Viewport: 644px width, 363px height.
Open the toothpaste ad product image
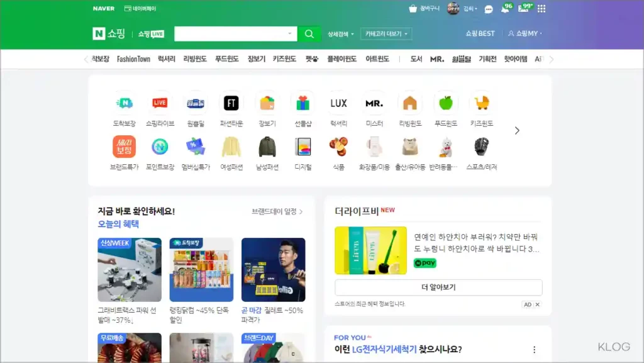pos(370,250)
